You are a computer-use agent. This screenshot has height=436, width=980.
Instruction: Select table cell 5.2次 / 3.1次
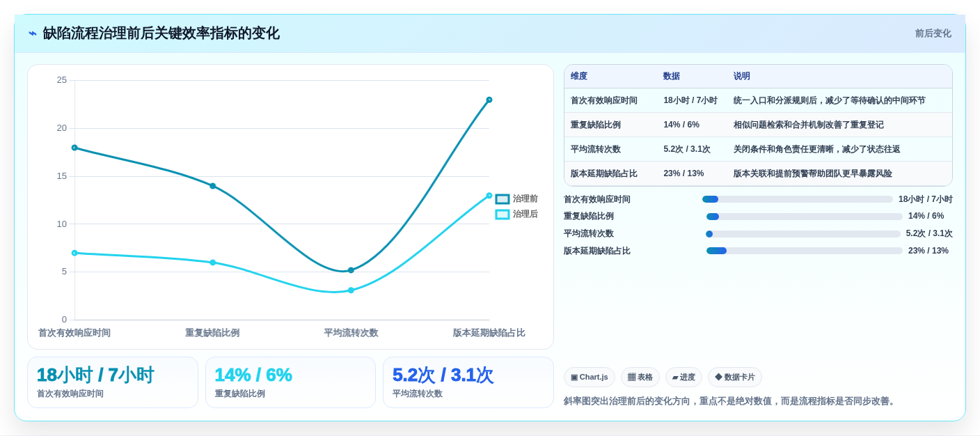tap(687, 149)
